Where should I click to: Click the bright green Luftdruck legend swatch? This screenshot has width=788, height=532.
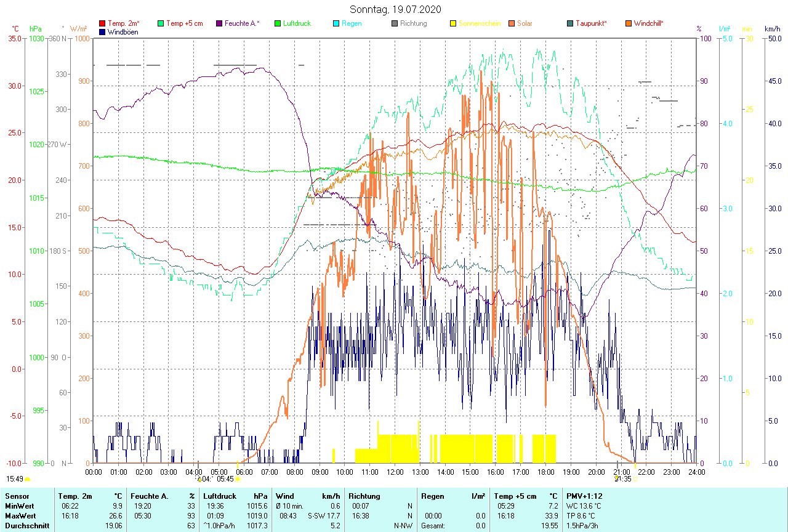278,23
